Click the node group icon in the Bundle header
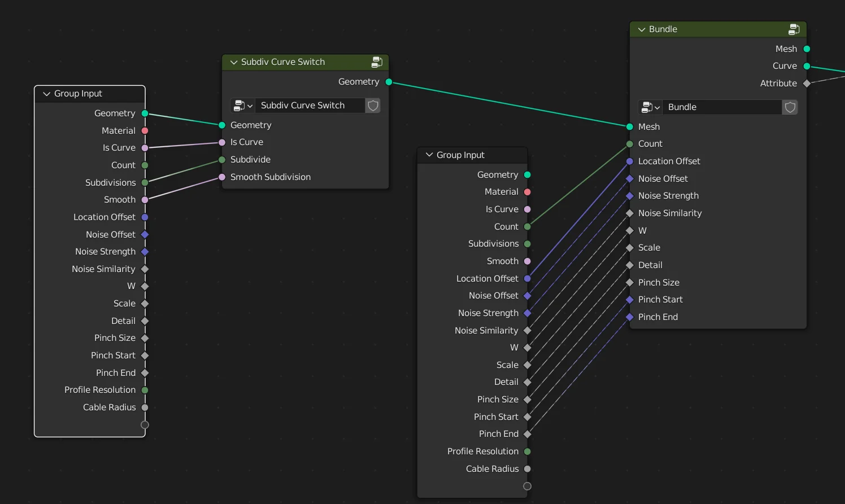Image resolution: width=845 pixels, height=504 pixels. (794, 29)
